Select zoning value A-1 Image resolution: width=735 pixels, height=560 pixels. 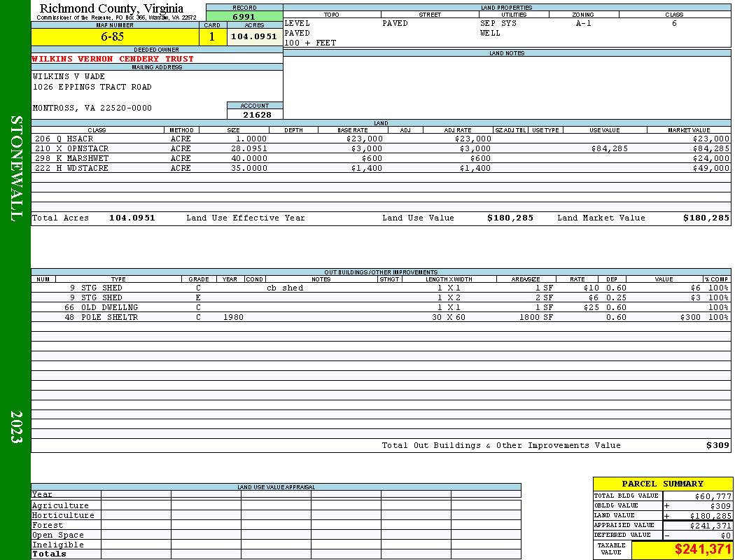click(584, 23)
